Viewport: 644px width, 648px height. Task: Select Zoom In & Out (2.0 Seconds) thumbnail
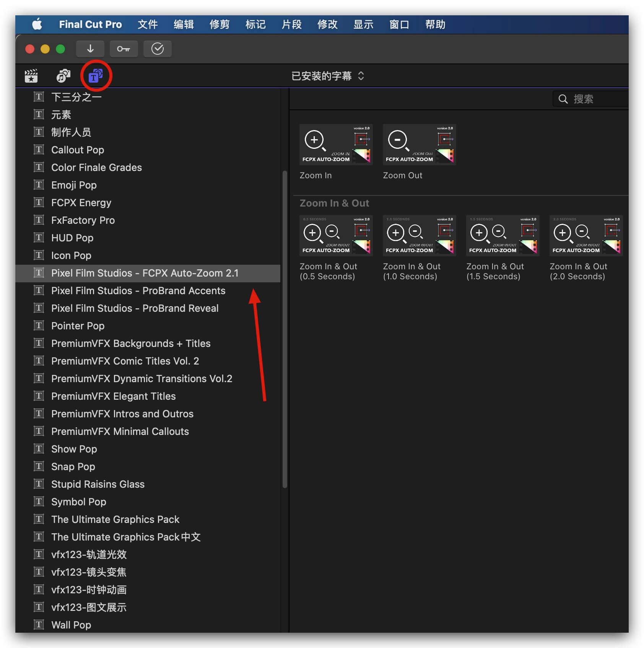tap(586, 236)
